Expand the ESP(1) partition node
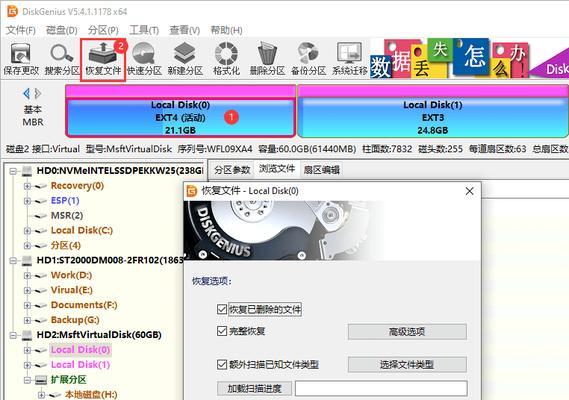The height and width of the screenshot is (400, 569). [27, 201]
